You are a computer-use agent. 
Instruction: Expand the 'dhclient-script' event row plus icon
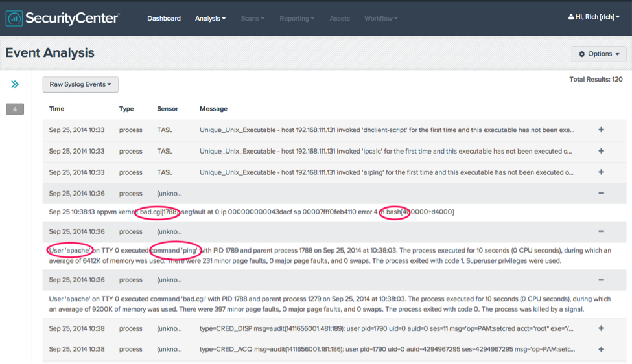pos(601,130)
